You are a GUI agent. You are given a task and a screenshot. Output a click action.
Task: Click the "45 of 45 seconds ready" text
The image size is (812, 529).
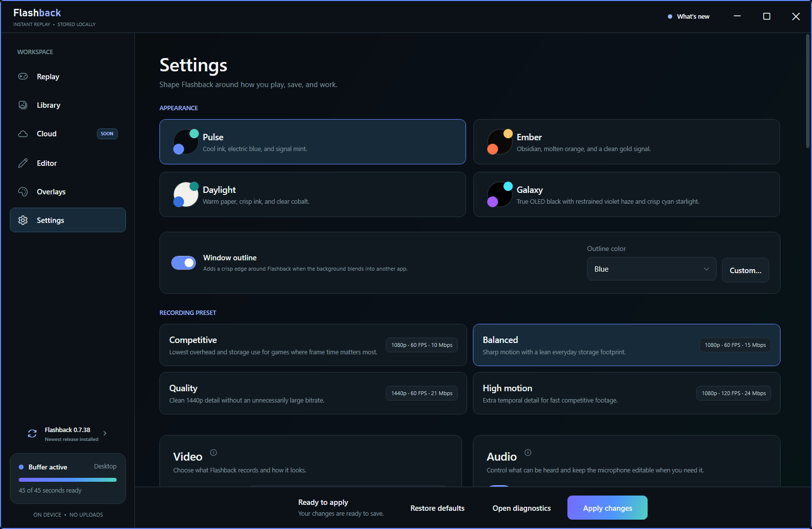[x=50, y=491]
